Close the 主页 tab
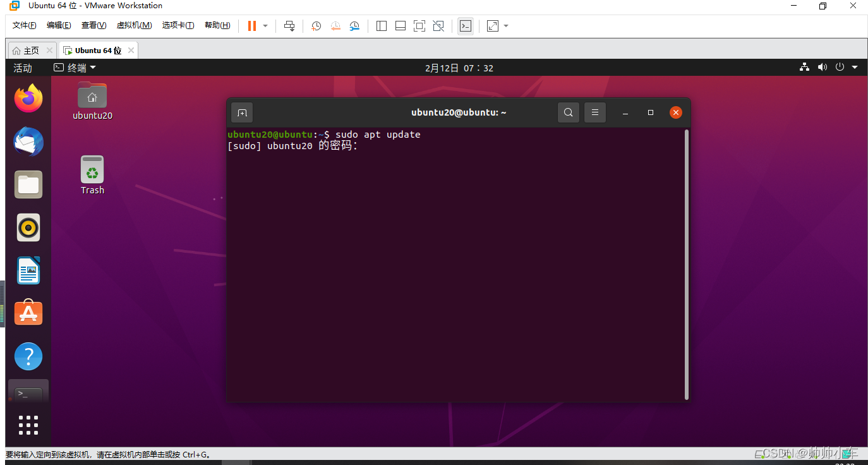The width and height of the screenshot is (868, 465). point(49,51)
